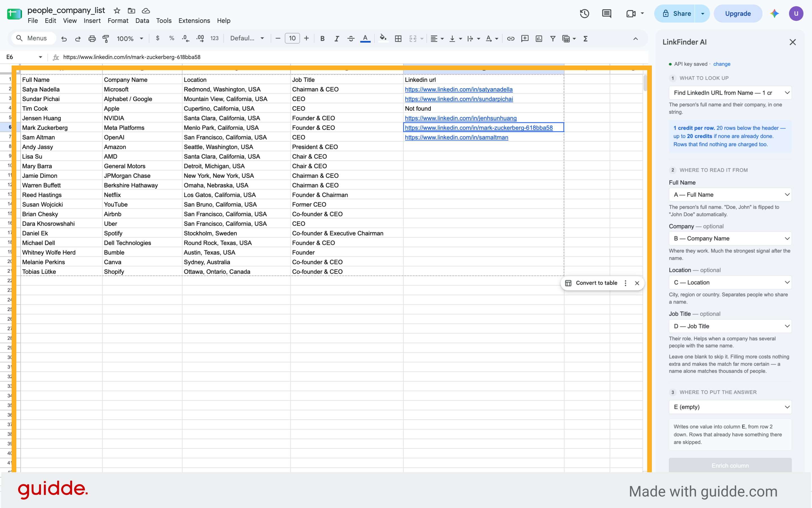Open the name box cell dropdown
Viewport: 812px width, 508px height.
40,57
